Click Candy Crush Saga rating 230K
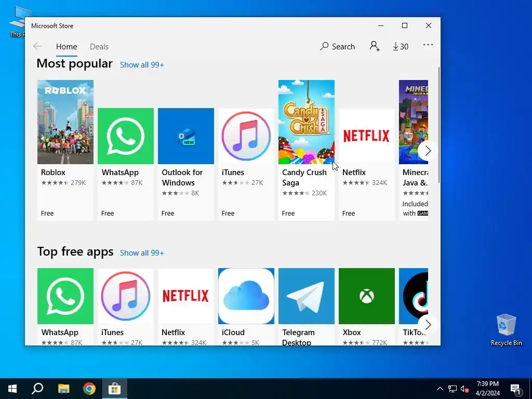 (x=304, y=193)
